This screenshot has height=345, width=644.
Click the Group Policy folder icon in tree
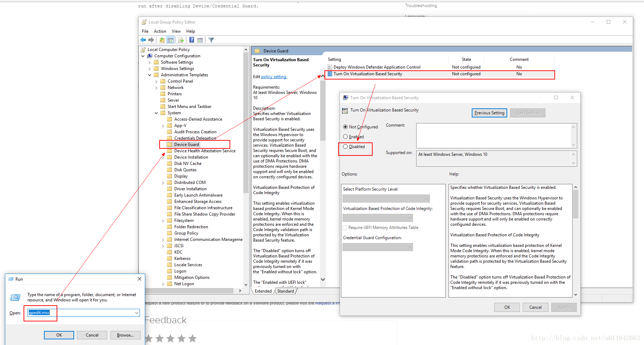[x=170, y=233]
